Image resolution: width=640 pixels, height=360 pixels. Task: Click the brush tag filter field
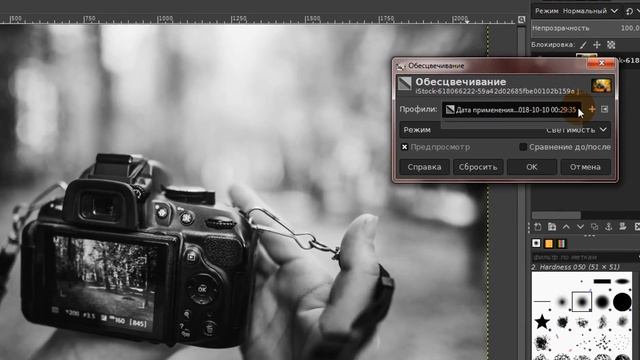(584, 258)
